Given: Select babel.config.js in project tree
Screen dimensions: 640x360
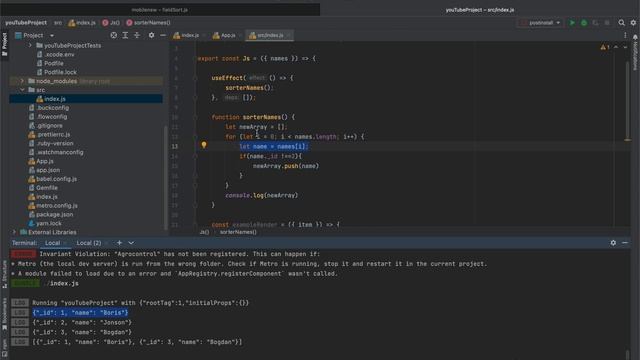Looking at the screenshot, I should [56, 179].
